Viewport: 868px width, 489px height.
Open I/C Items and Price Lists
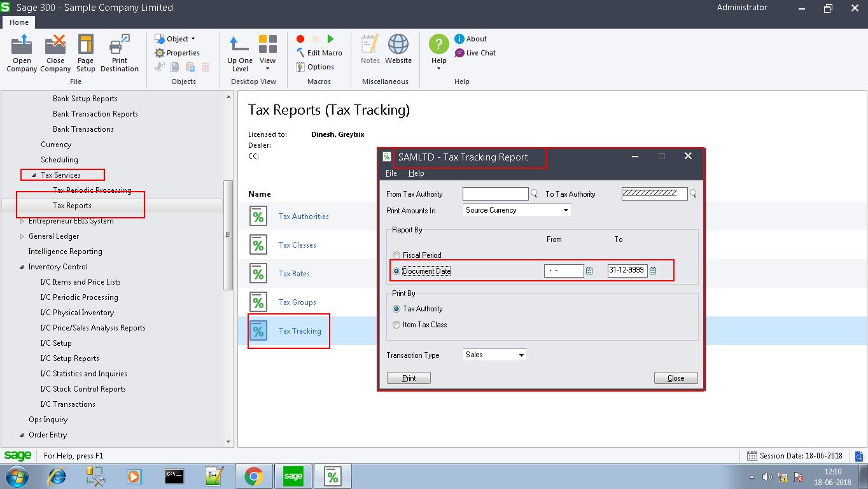pyautogui.click(x=80, y=282)
